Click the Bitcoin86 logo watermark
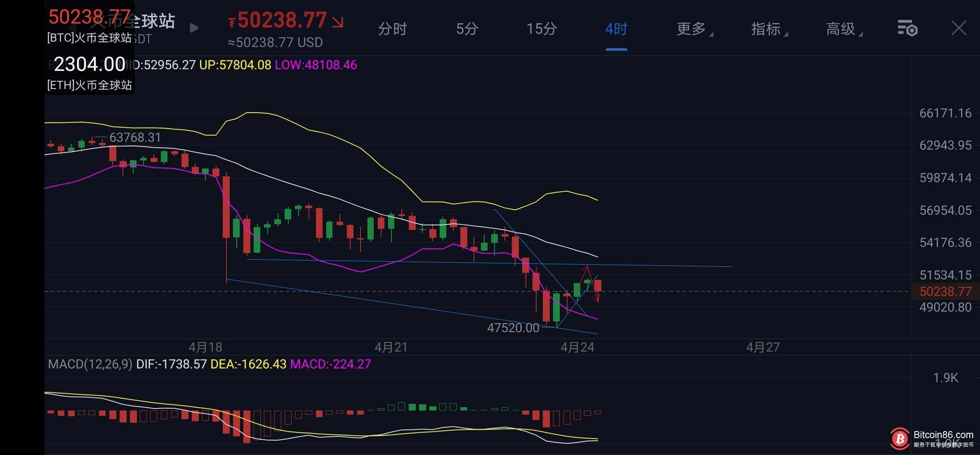The width and height of the screenshot is (980, 455). point(900,439)
